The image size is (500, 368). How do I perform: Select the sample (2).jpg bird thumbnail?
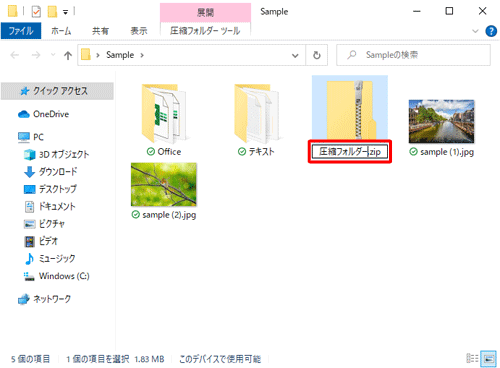(164, 184)
